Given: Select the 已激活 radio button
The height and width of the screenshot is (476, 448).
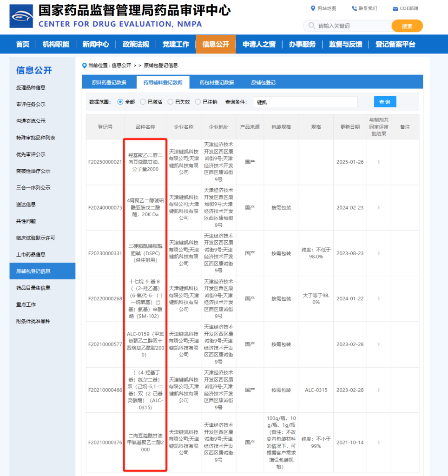Looking at the screenshot, I should click(143, 102).
